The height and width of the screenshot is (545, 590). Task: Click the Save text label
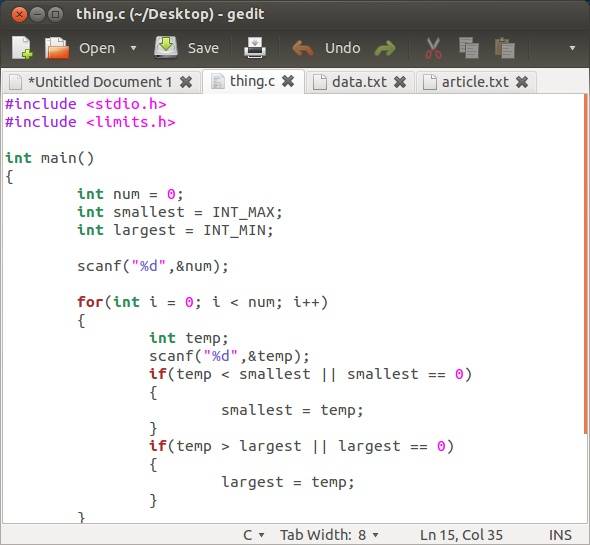[x=203, y=48]
